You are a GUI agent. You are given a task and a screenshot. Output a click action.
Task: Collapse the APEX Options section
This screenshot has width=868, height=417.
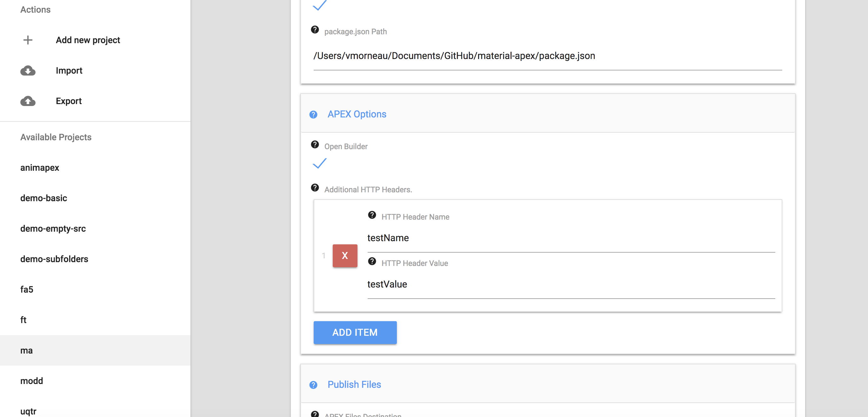pyautogui.click(x=357, y=115)
